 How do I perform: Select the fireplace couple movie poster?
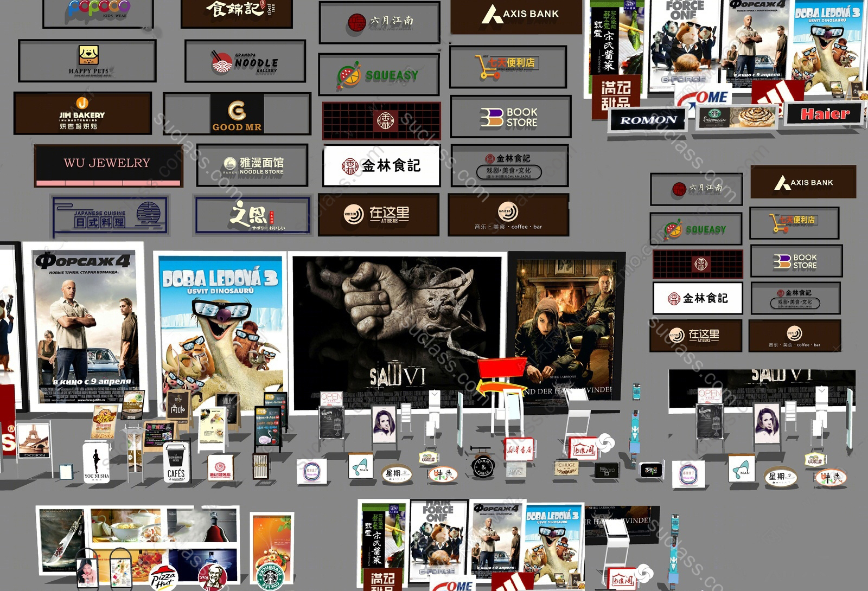pos(566,325)
